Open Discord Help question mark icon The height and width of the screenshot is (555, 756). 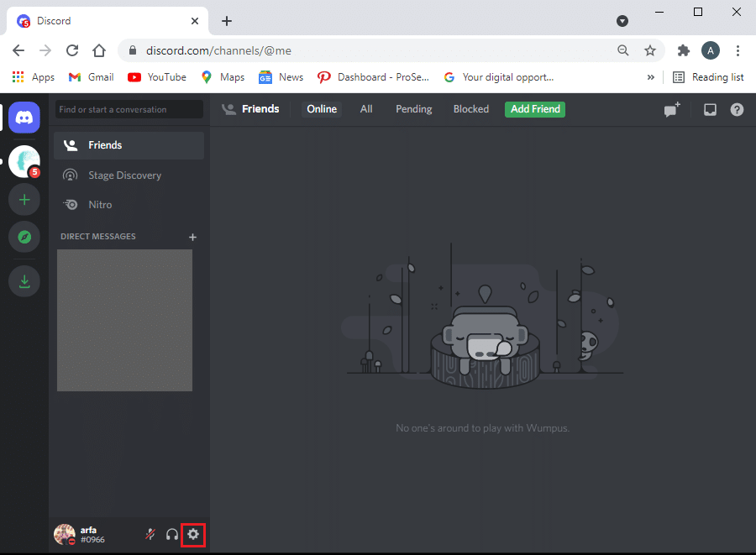pos(737,109)
